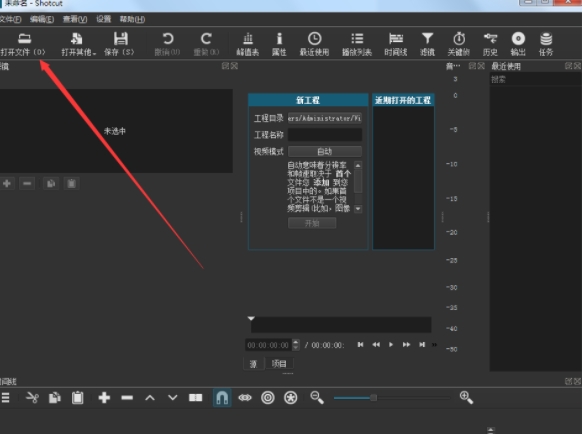Viewport: 582px width, 434px height.
Task: Save the project with the 保存 icon
Action: pos(120,44)
